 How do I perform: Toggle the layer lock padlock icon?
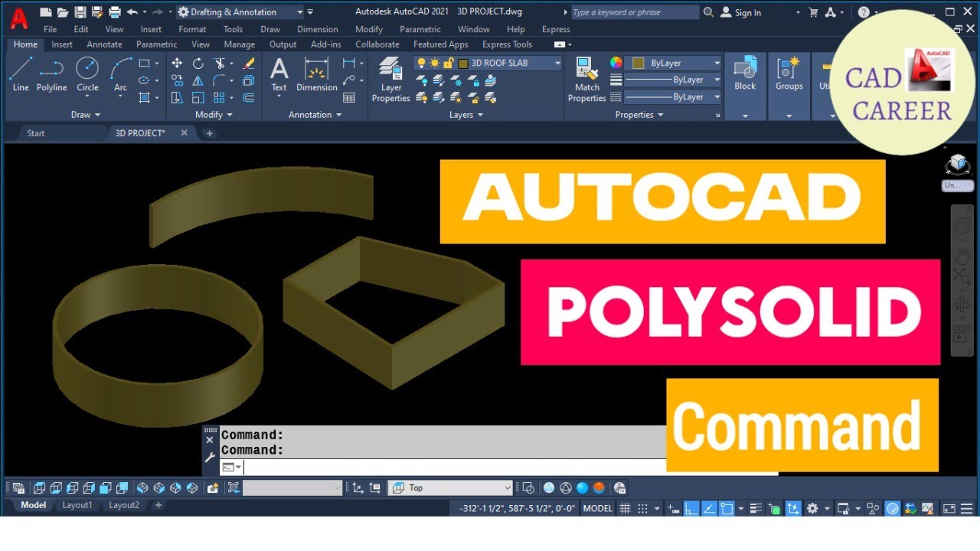pyautogui.click(x=447, y=63)
